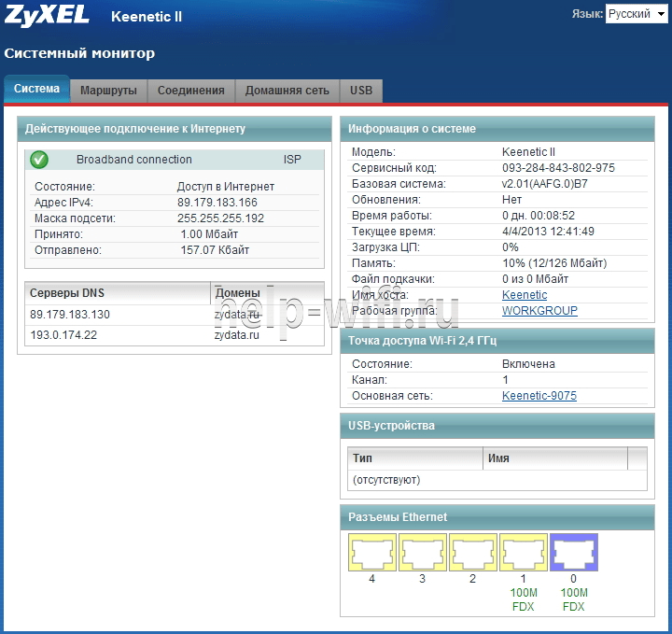Click the Информация о системе panel header
The height and width of the screenshot is (634, 672).
pyautogui.click(x=497, y=129)
